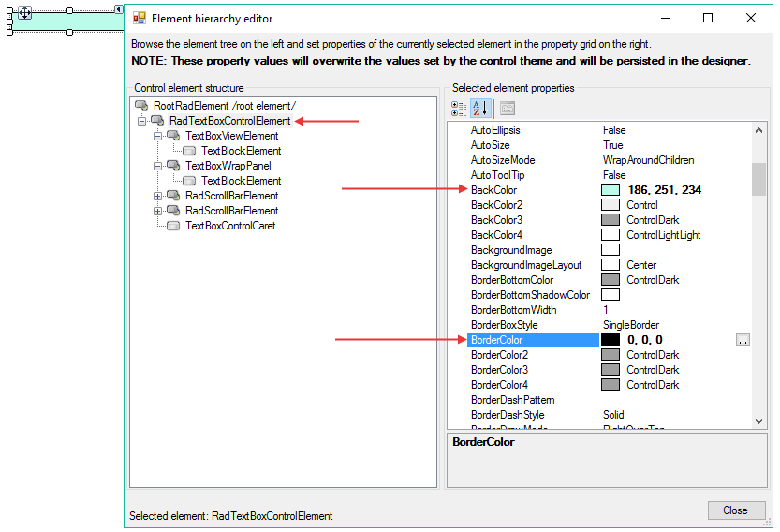Select TextBlockElement under TextBoxViewElement

point(242,150)
